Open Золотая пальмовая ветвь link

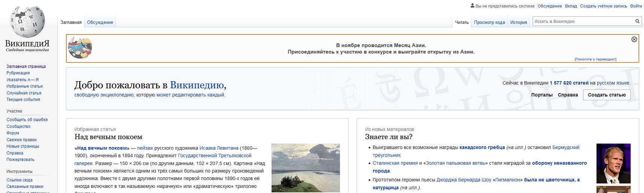456,163
